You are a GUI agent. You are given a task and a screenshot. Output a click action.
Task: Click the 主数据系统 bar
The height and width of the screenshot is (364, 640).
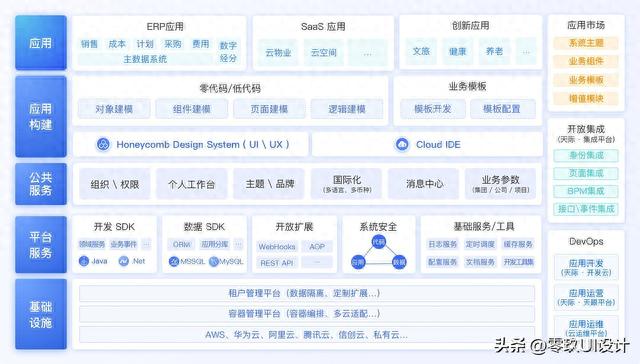[145, 59]
